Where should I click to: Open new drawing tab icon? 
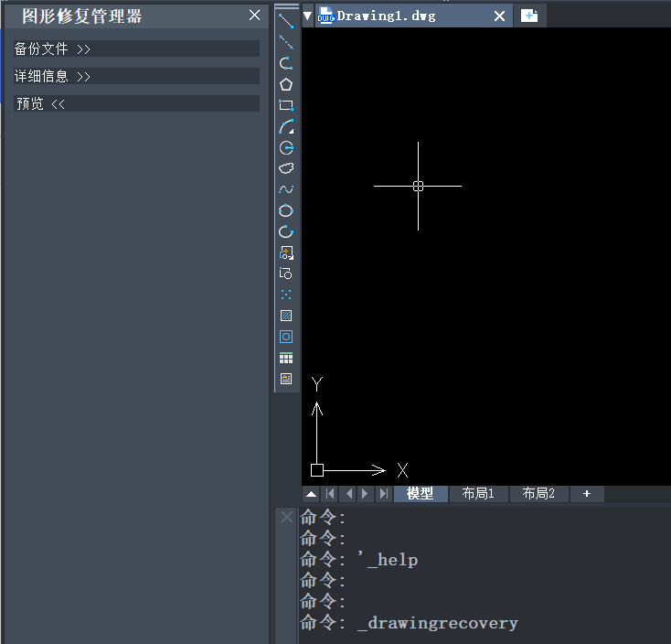coord(529,16)
